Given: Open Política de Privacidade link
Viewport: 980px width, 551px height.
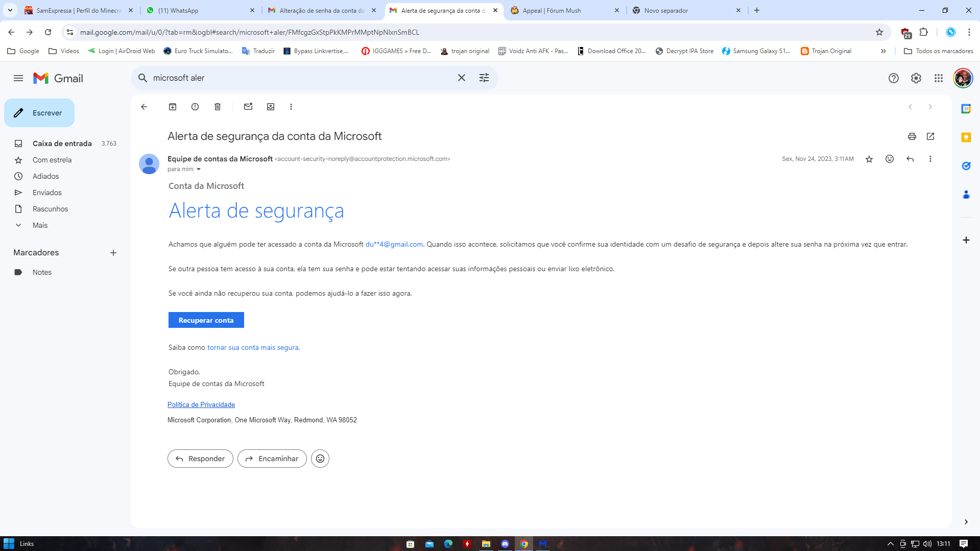Looking at the screenshot, I should [x=201, y=404].
